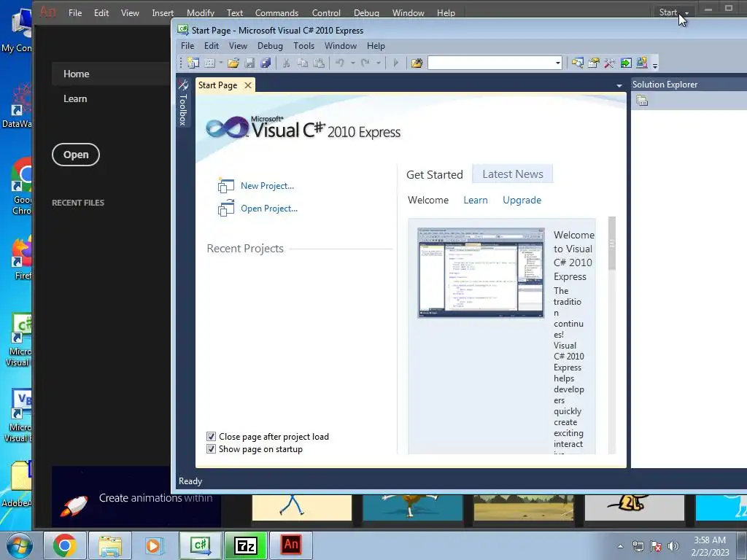The width and height of the screenshot is (747, 560).
Task: Select the Start Page document tab
Action: [217, 85]
